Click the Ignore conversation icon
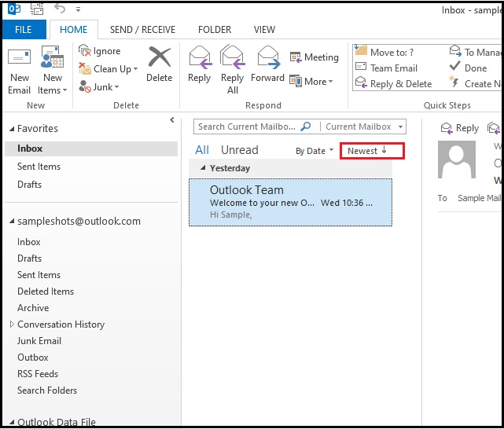This screenshot has width=504, height=429. [85, 50]
